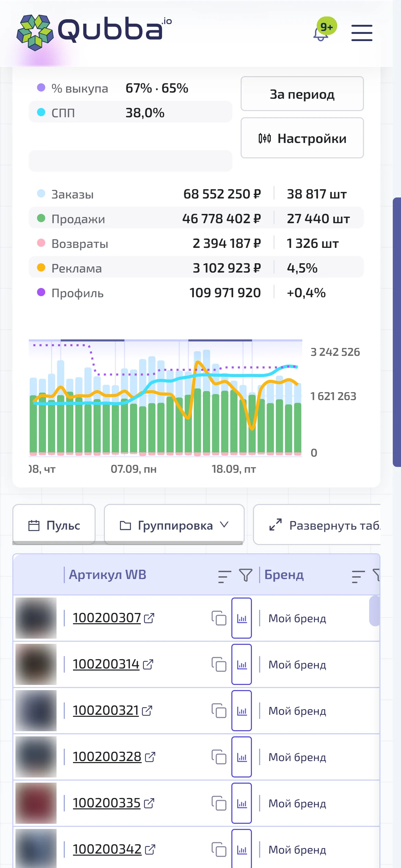The height and width of the screenshot is (868, 401).
Task: Copy article number 100200321
Action: tap(219, 711)
